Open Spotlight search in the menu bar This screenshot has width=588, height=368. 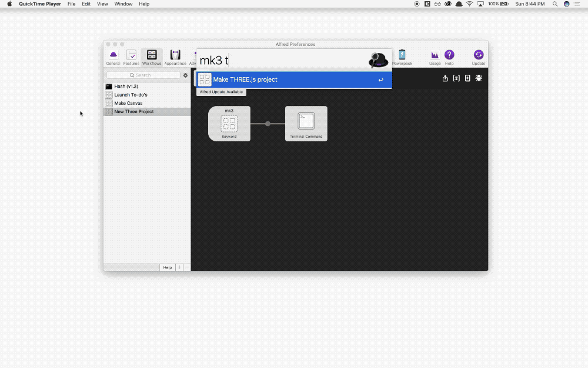[555, 4]
